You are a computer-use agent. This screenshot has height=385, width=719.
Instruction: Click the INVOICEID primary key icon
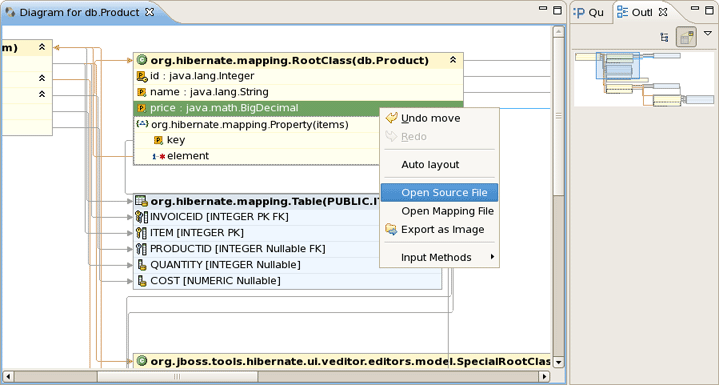(x=142, y=217)
